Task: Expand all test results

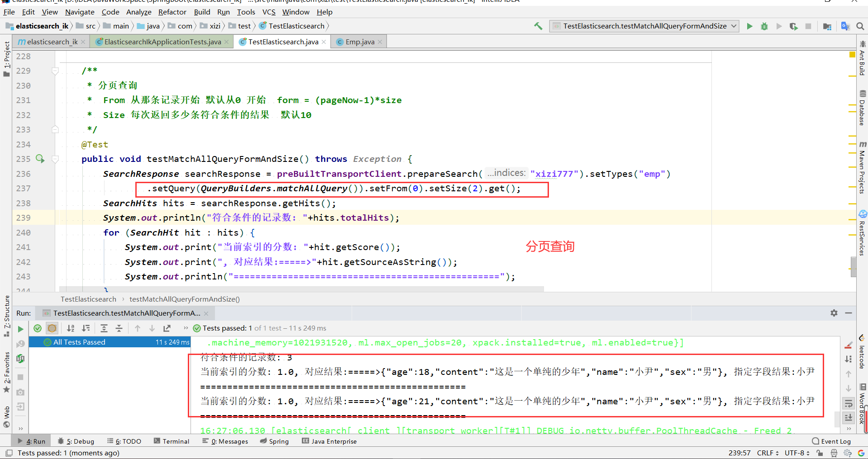Action: pyautogui.click(x=104, y=328)
